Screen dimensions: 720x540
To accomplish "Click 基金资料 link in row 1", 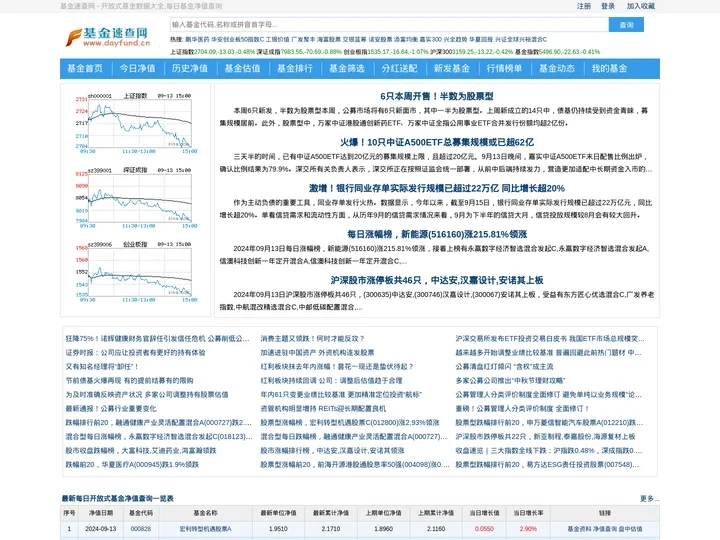I will [578, 529].
